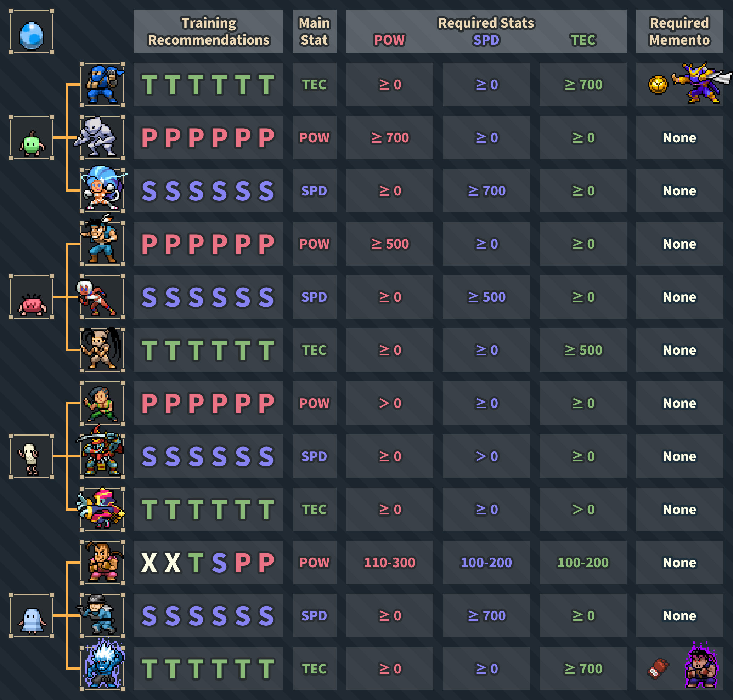The height and width of the screenshot is (700, 733).
Task: Click TEC ≥ 700 in blue demon row
Action: point(583,668)
